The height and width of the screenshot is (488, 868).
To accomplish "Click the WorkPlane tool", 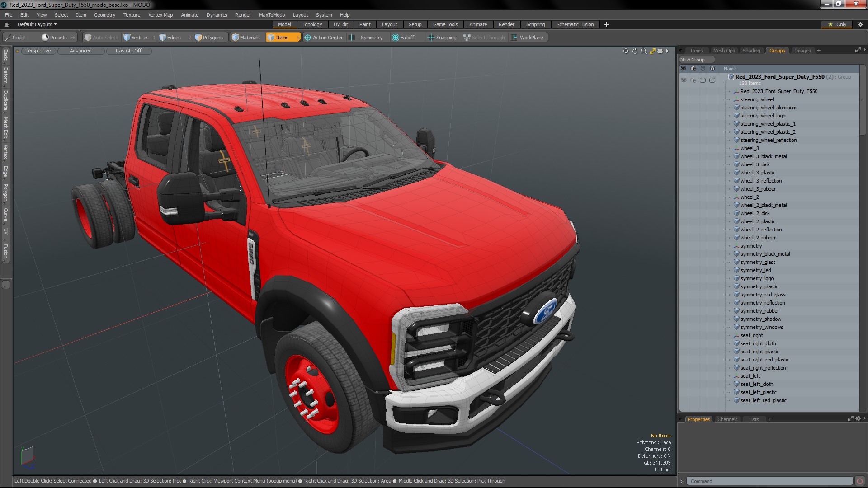I will coord(527,38).
